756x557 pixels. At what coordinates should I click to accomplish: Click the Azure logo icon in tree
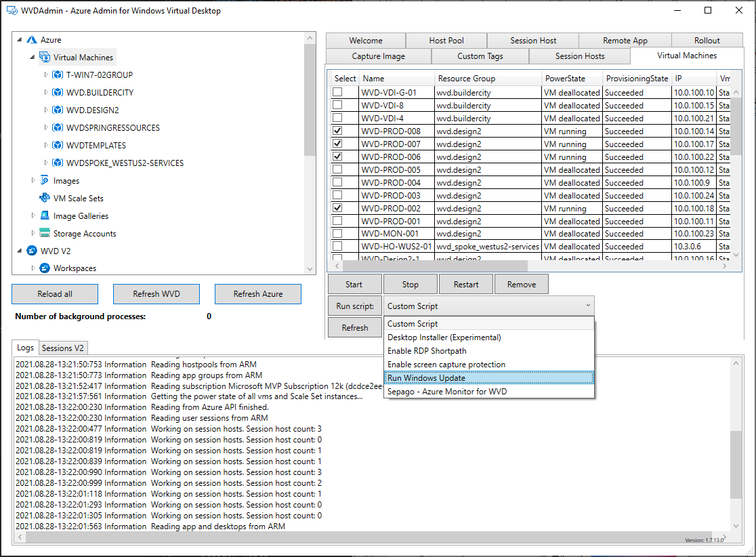(32, 39)
